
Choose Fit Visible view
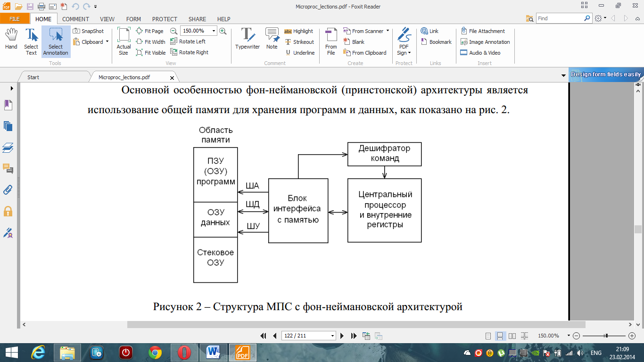point(151,53)
